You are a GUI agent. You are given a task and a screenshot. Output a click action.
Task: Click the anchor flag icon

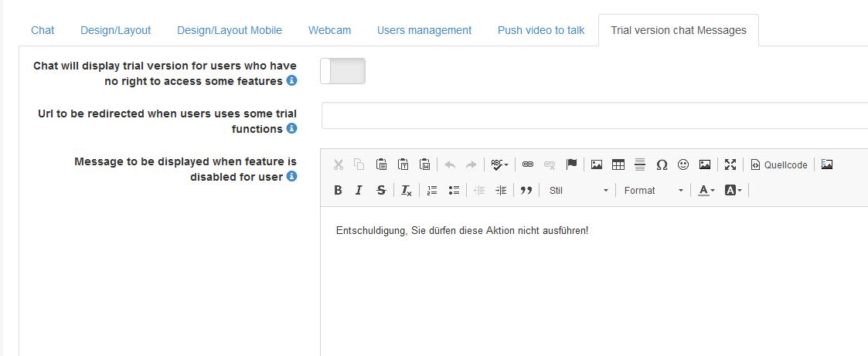pyautogui.click(x=571, y=164)
